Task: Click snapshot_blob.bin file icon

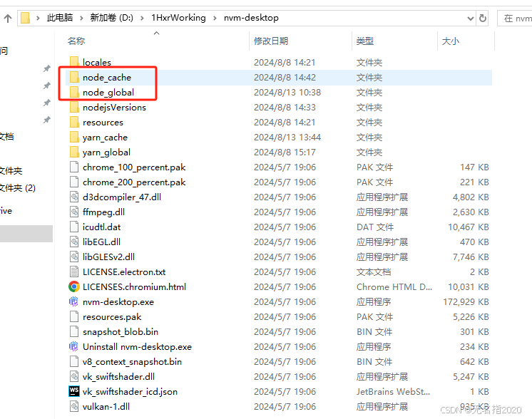Action: pyautogui.click(x=74, y=331)
